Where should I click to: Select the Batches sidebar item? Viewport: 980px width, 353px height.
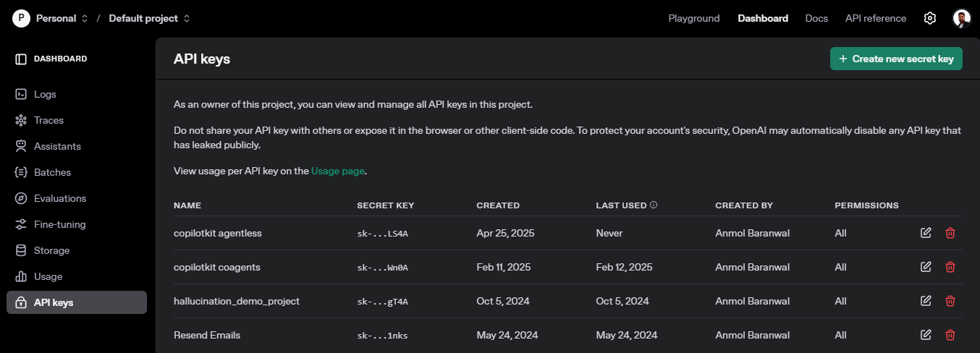[77, 172]
